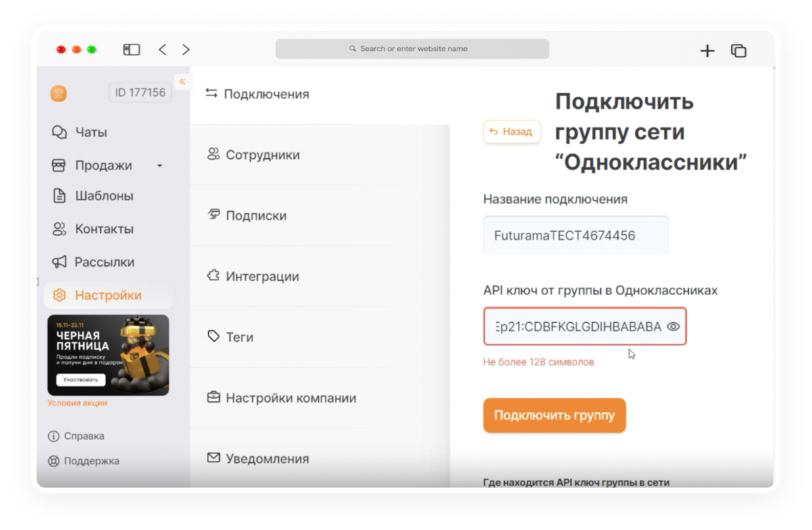Click the Подписки cards icon
The width and height of the screenshot is (812, 530).
tap(213, 215)
